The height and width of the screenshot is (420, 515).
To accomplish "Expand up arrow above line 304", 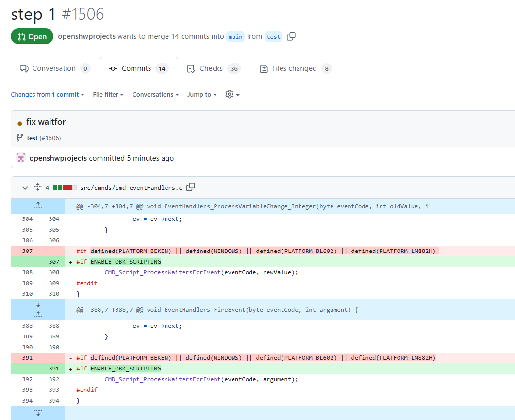I will pyautogui.click(x=38, y=206).
